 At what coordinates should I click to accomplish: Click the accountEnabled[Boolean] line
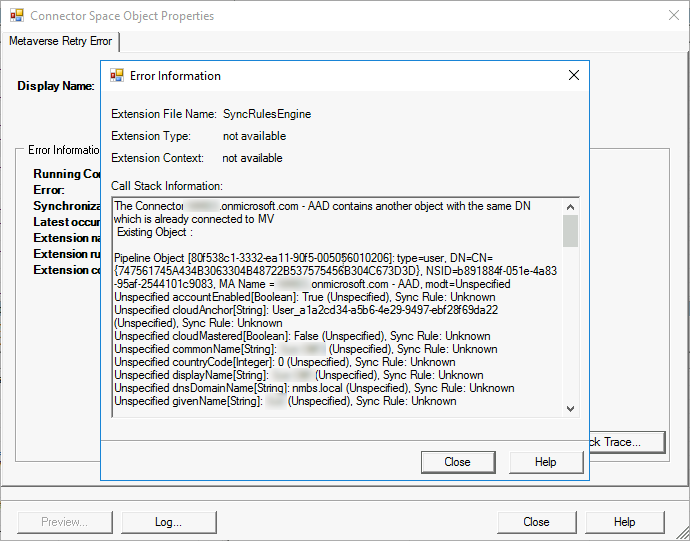tap(305, 297)
